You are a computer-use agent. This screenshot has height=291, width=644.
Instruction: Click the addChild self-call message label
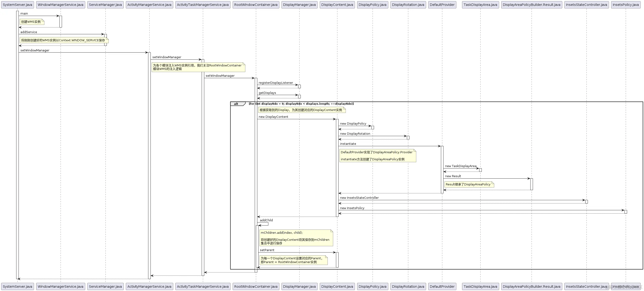tap(266, 220)
